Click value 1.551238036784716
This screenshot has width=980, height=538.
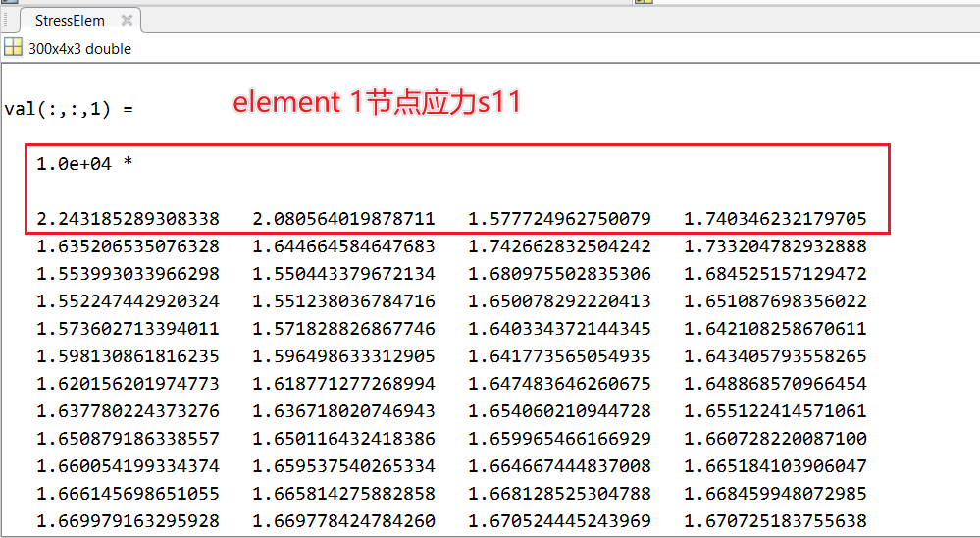click(x=343, y=300)
